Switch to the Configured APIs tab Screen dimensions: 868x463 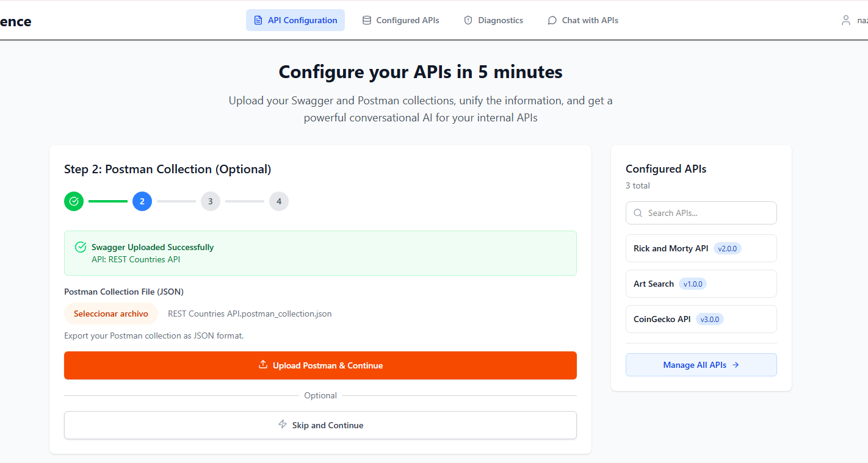tap(400, 20)
